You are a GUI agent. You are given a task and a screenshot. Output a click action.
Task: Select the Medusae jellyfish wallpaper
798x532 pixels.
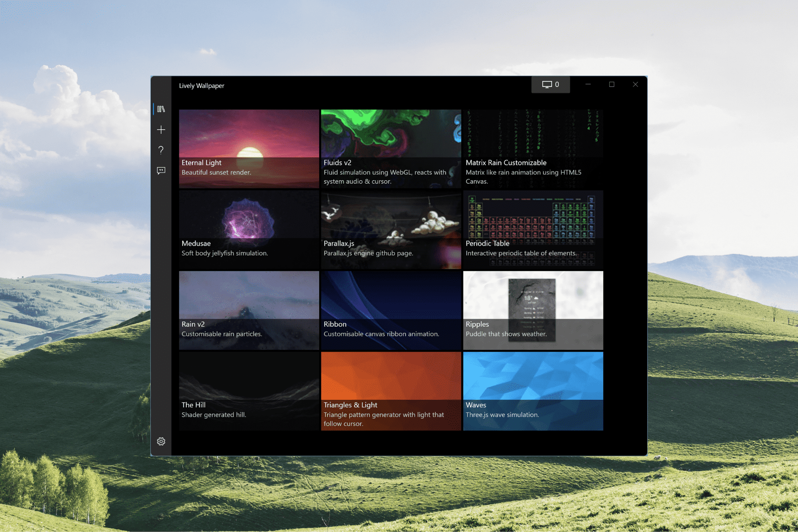(249, 229)
